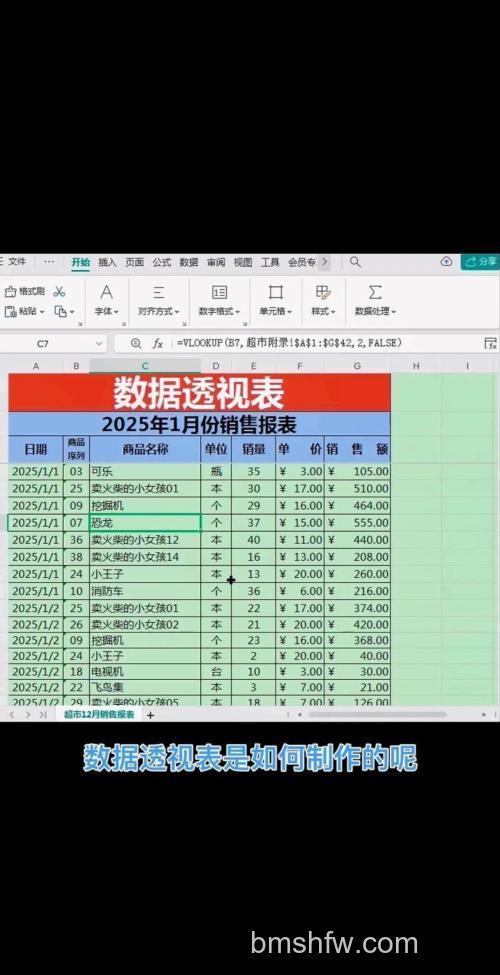The width and height of the screenshot is (500, 975).
Task: Click the 销量 header cell
Action: coord(254,449)
